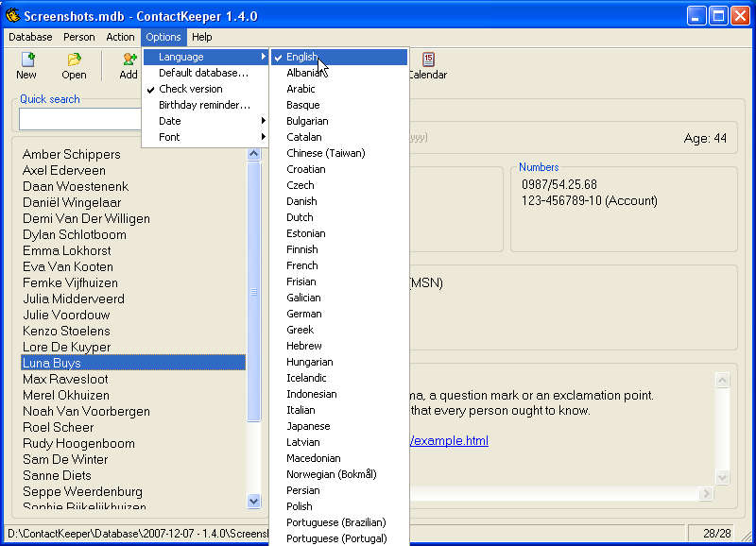The image size is (756, 546).
Task: Switch language to Basque
Action: click(339, 105)
